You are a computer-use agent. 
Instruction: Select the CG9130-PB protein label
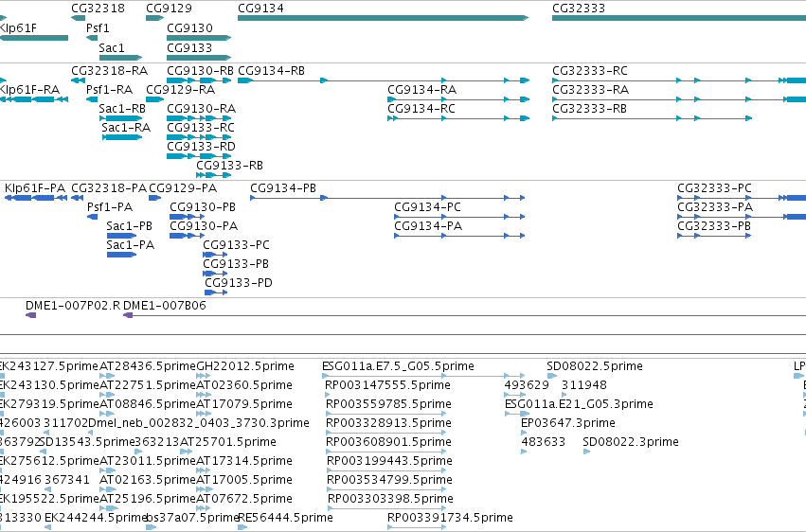(203, 207)
